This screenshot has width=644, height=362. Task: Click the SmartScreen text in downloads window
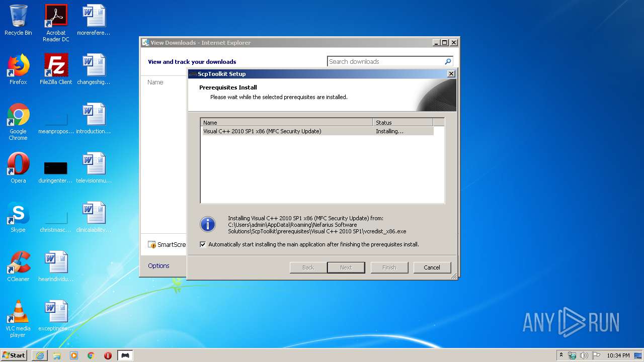172,244
